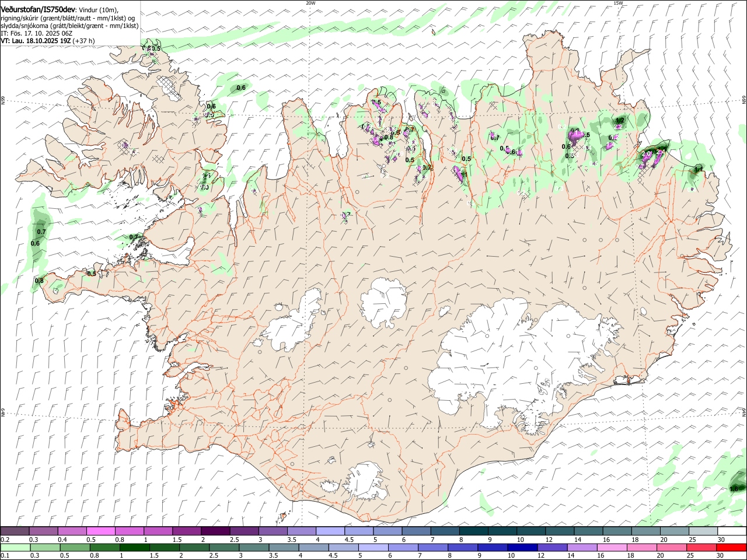This screenshot has height=560, width=747.
Task: Click the '(+37 h)' forecast offset text
Action: tap(84, 41)
